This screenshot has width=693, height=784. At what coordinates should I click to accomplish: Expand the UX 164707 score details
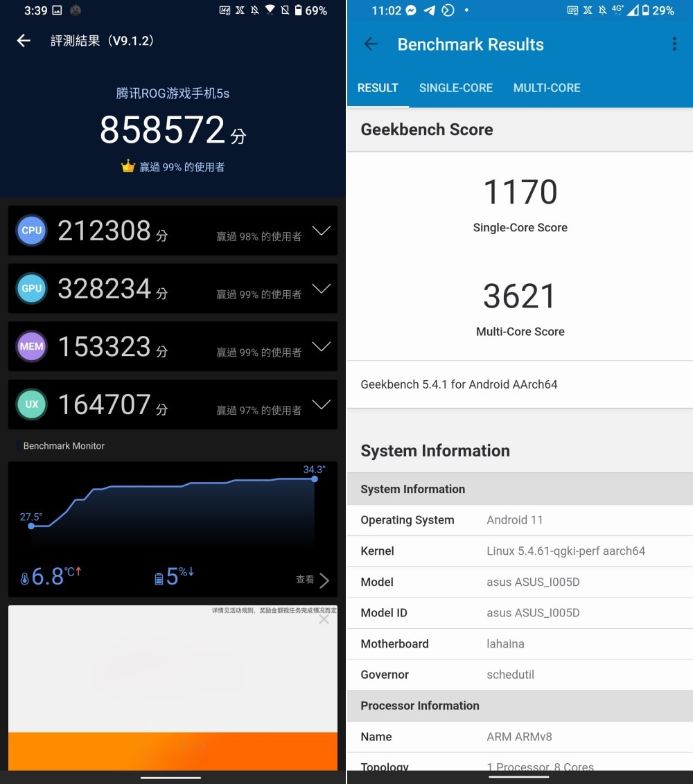pos(322,404)
